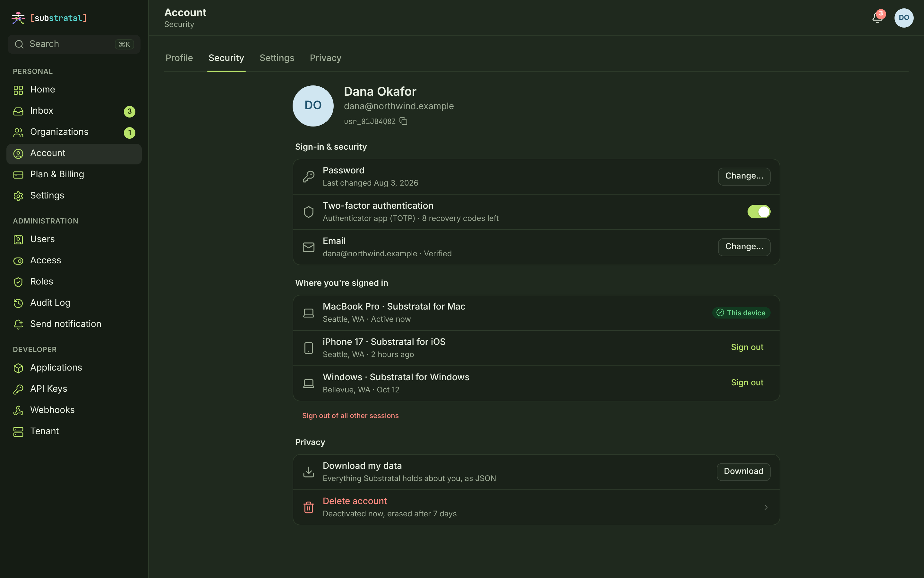
Task: Click the large DO profile avatar
Action: pyautogui.click(x=313, y=106)
